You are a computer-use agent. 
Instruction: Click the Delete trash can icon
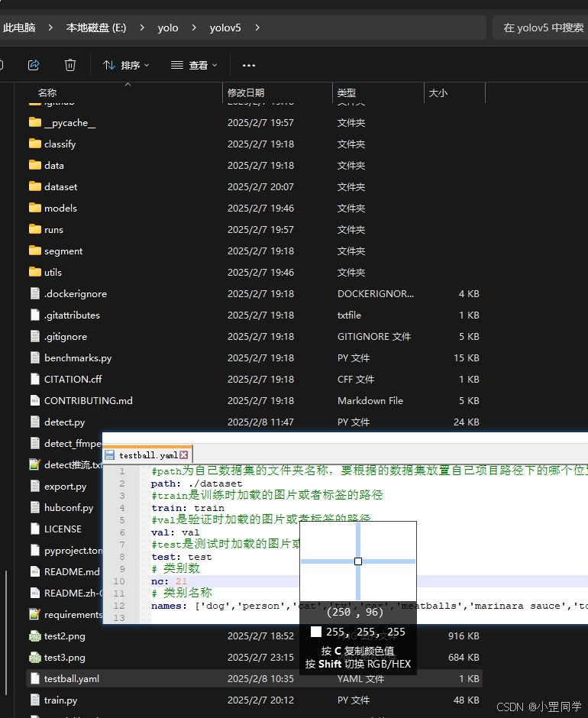pos(70,65)
